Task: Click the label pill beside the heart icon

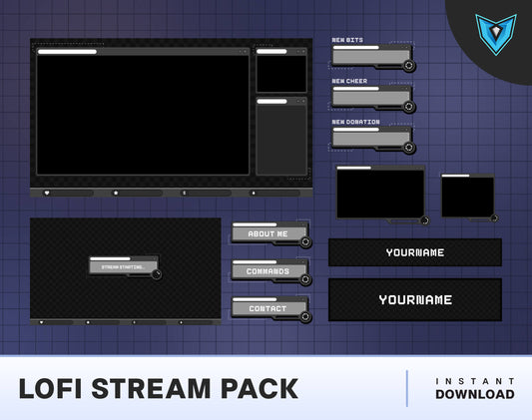Action: (x=72, y=194)
